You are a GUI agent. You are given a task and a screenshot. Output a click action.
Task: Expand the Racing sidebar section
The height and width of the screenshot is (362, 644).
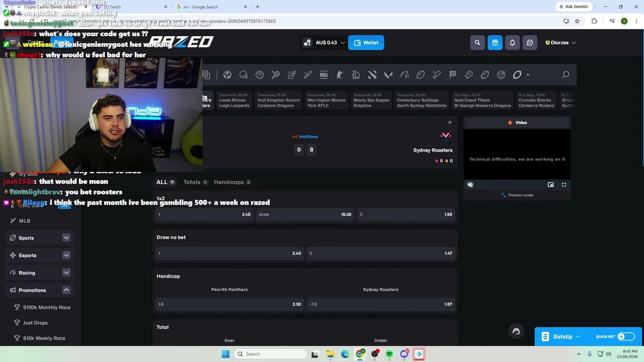66,273
